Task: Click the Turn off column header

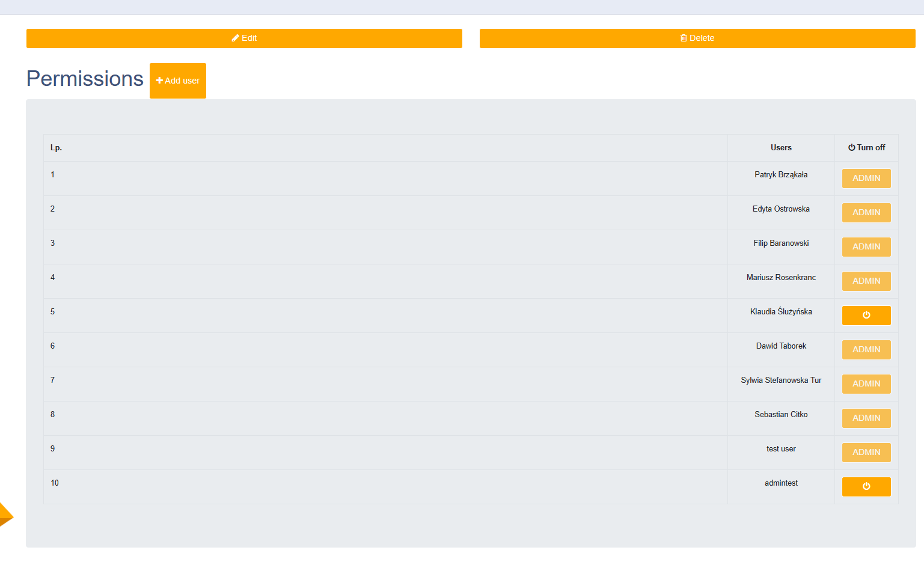Action: point(866,148)
